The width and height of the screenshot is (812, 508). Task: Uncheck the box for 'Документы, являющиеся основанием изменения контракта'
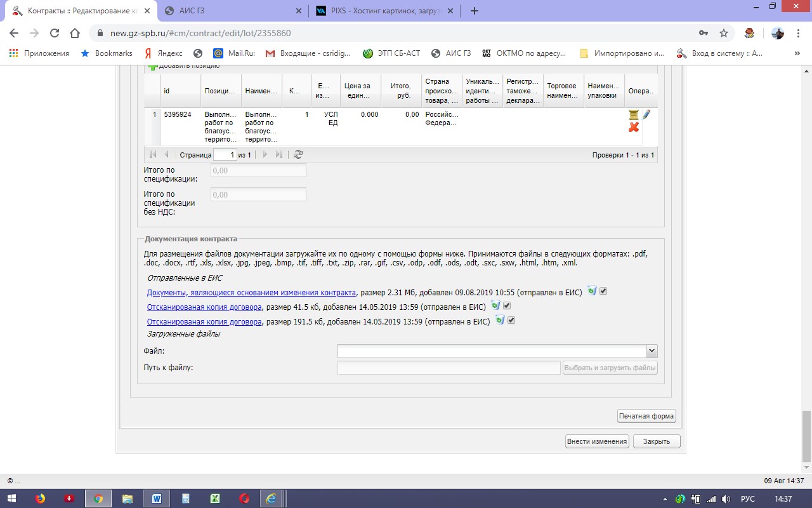pos(604,291)
